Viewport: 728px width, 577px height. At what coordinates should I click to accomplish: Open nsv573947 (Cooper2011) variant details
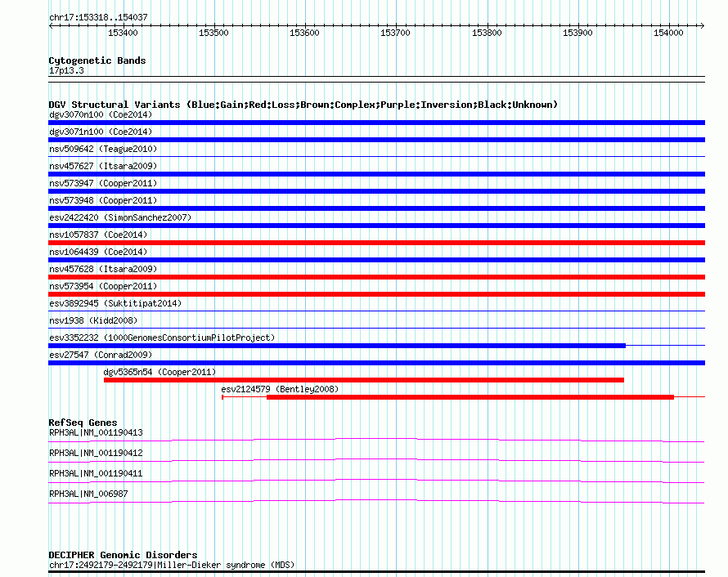(103, 183)
